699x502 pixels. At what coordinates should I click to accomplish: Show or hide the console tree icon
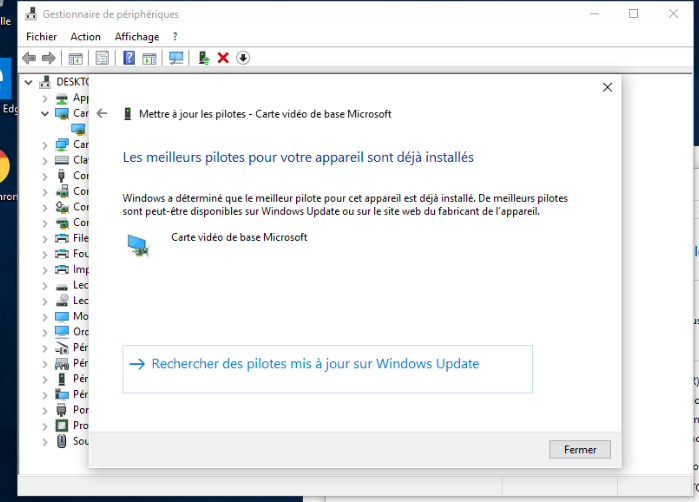coord(75,58)
